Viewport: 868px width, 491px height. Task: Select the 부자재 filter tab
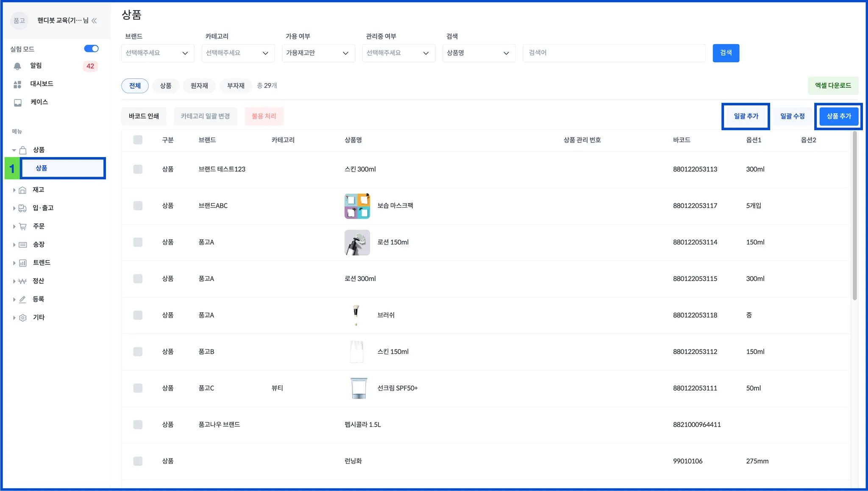click(x=236, y=86)
